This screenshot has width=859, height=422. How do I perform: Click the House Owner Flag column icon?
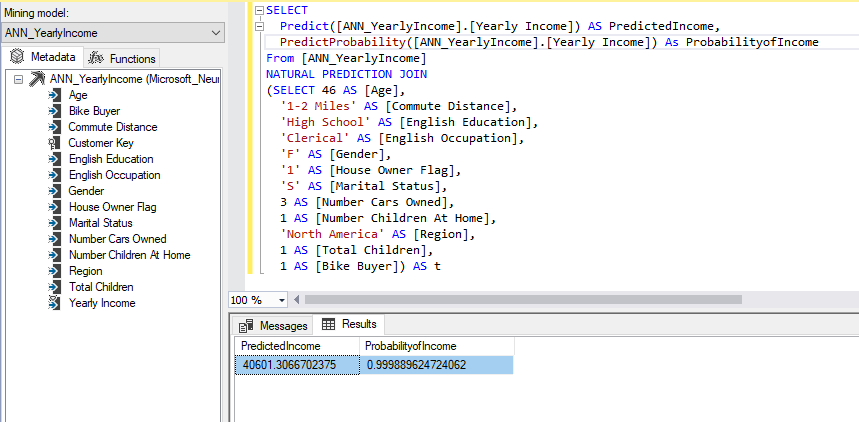54,207
